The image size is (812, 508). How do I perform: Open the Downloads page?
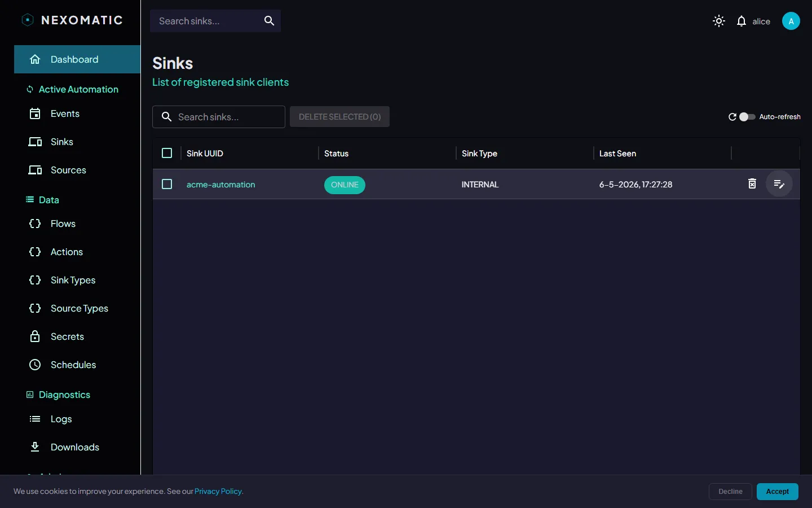coord(77,447)
